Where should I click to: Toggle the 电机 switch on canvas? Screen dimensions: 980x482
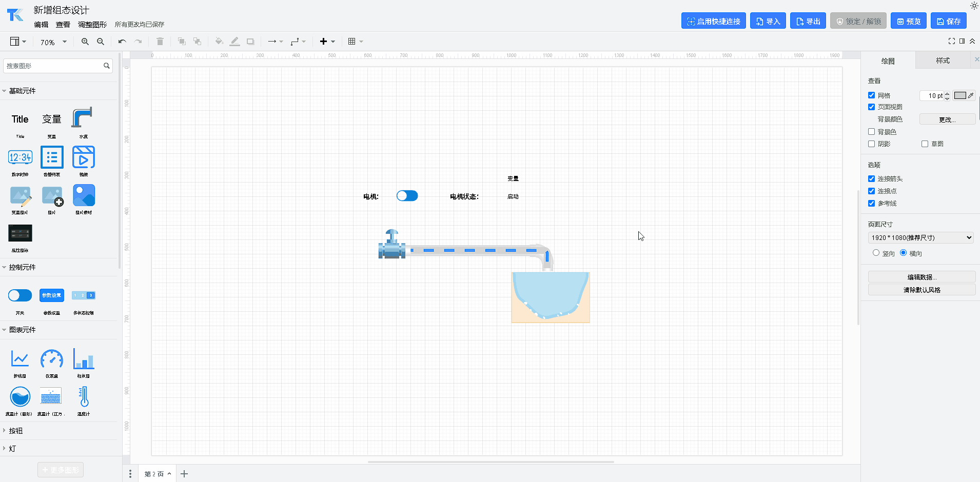(x=407, y=196)
